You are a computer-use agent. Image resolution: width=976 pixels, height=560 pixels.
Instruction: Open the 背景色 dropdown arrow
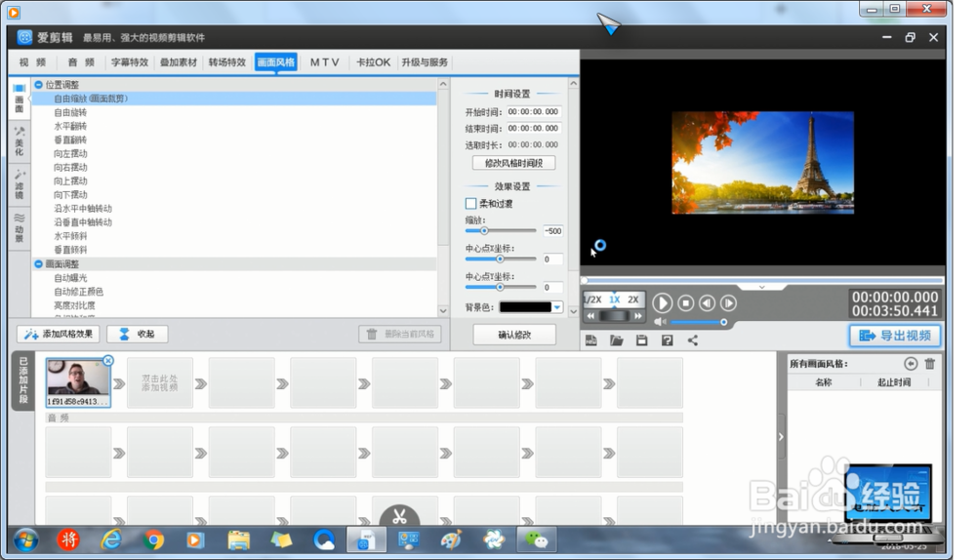[557, 307]
